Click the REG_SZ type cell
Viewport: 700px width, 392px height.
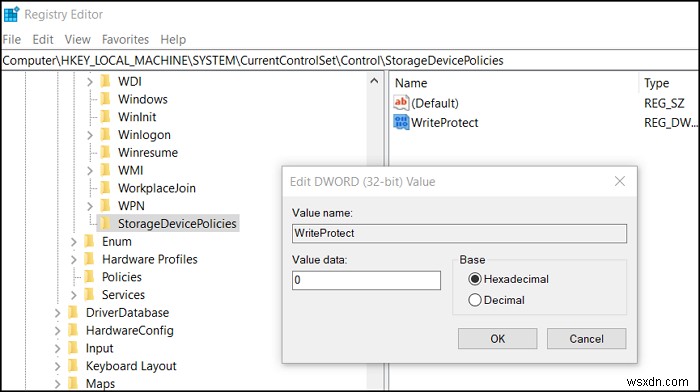664,103
